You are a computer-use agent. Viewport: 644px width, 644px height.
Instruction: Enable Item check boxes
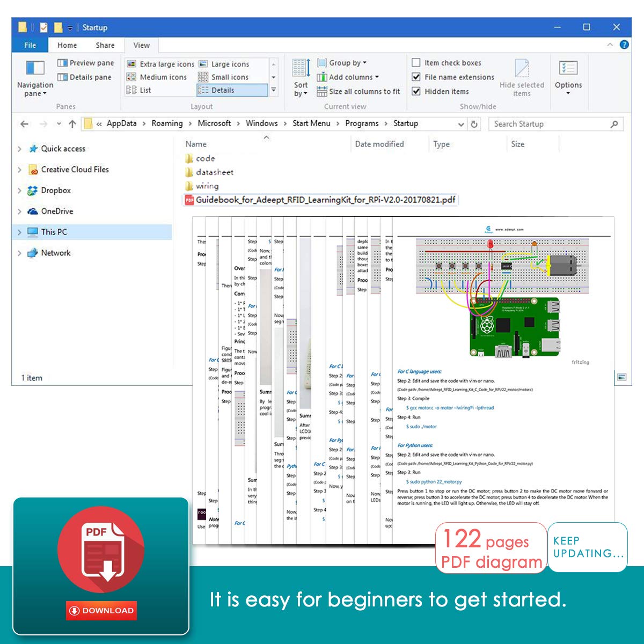tap(447, 63)
